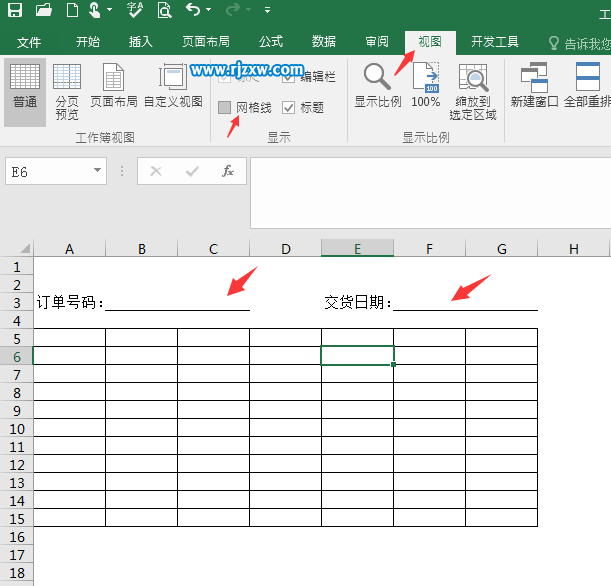The image size is (611, 586).
Task: Open the 开发工具 tab
Action: point(495,42)
